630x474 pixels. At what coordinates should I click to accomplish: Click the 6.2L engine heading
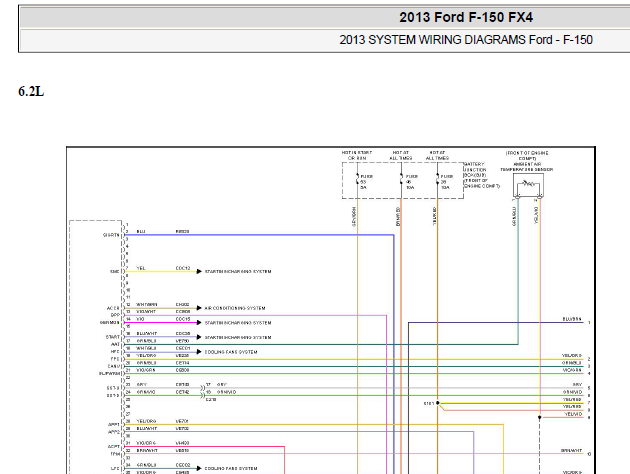(x=31, y=92)
